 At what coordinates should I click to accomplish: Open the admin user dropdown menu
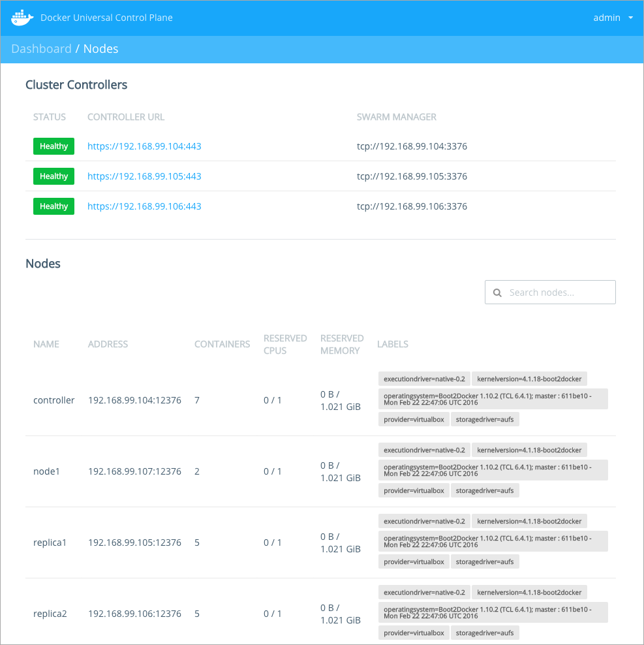coord(613,18)
